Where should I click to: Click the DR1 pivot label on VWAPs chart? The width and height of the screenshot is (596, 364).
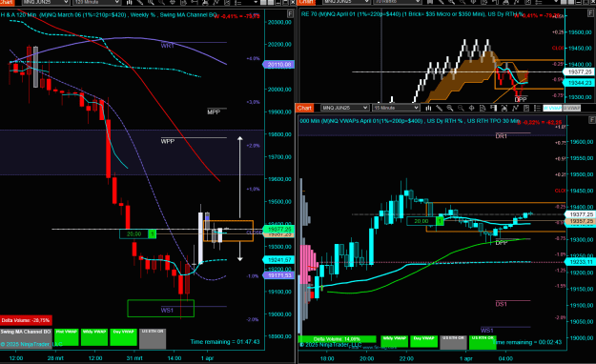click(502, 136)
